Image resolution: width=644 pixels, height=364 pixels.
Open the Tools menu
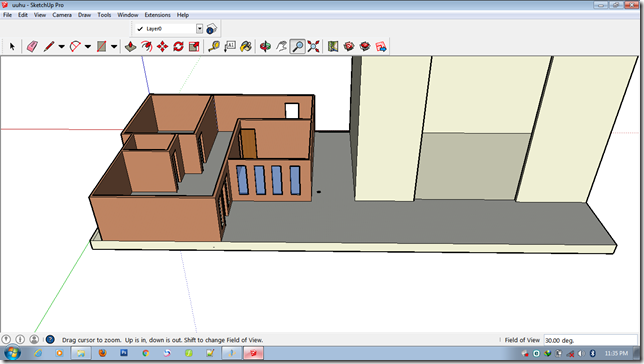click(x=104, y=15)
